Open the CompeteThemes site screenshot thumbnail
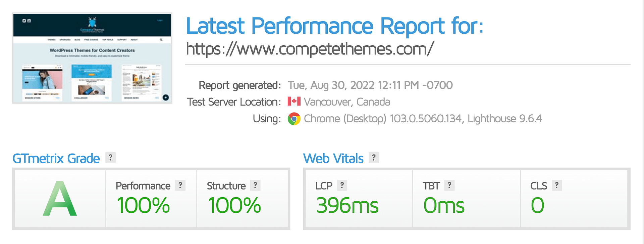 tap(92, 58)
